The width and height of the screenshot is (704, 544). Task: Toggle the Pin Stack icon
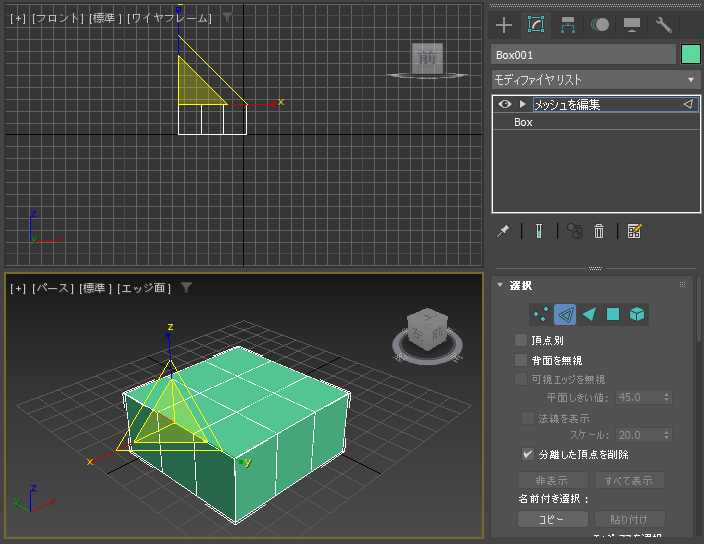pos(503,231)
